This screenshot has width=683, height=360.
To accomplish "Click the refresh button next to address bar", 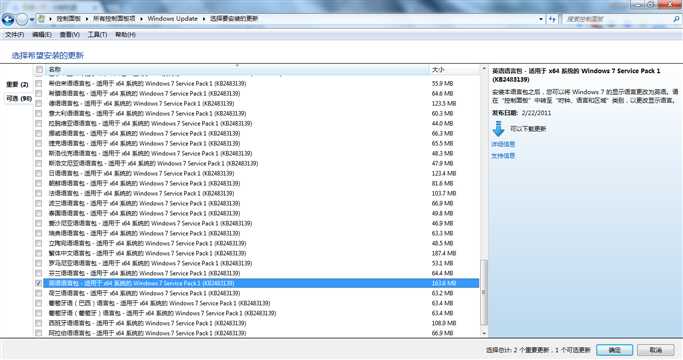I will pos(552,19).
